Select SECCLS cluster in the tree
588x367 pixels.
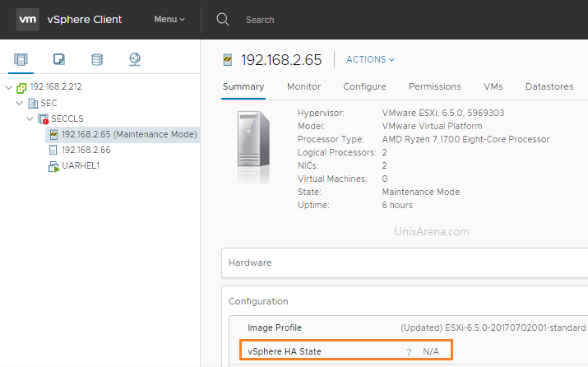click(x=67, y=118)
